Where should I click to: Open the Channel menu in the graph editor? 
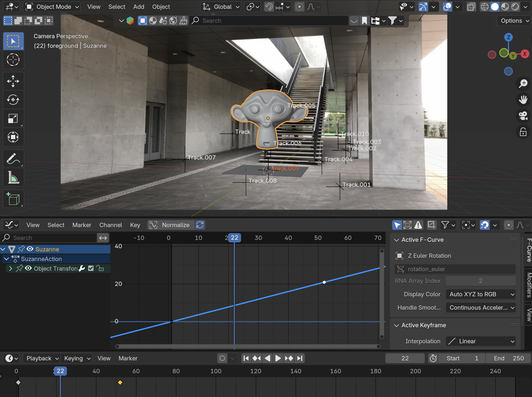tap(110, 225)
